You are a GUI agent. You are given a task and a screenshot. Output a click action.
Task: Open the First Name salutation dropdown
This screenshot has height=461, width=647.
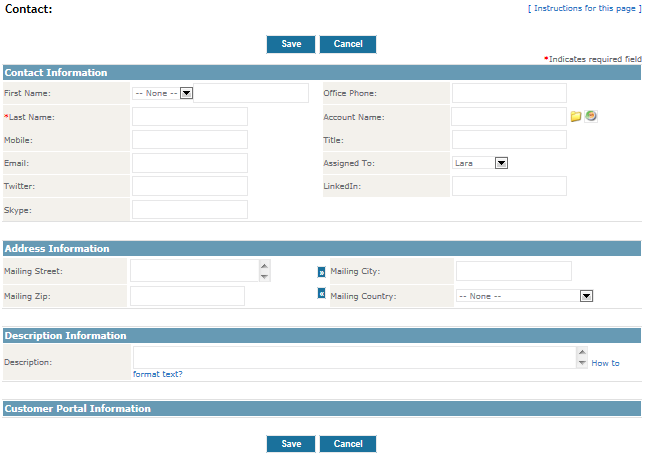[x=186, y=93]
